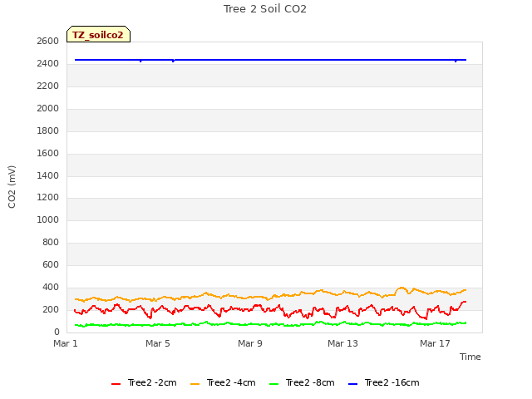Toggle the Tree2 -8cm legend entry

click(302, 382)
